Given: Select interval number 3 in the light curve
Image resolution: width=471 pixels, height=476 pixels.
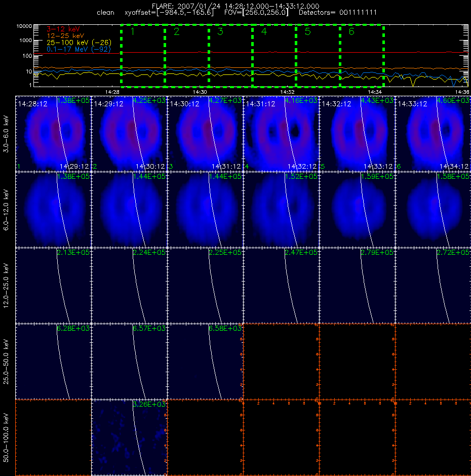Looking at the screenshot, I should tap(220, 31).
